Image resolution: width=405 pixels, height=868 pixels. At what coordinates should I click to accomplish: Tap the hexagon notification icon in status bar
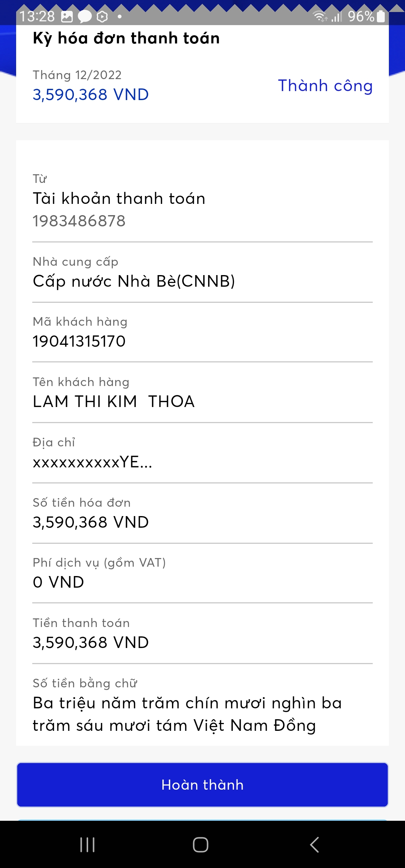click(x=102, y=16)
